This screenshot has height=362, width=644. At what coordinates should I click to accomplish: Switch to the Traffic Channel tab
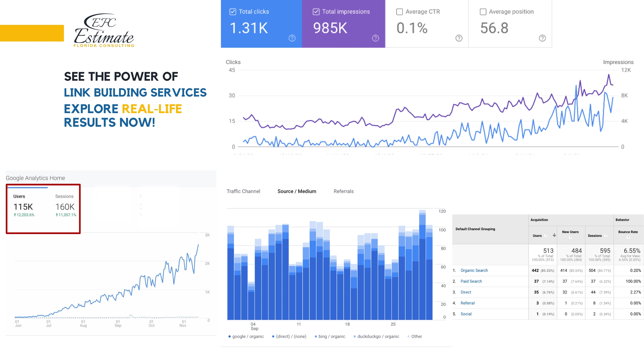click(243, 191)
